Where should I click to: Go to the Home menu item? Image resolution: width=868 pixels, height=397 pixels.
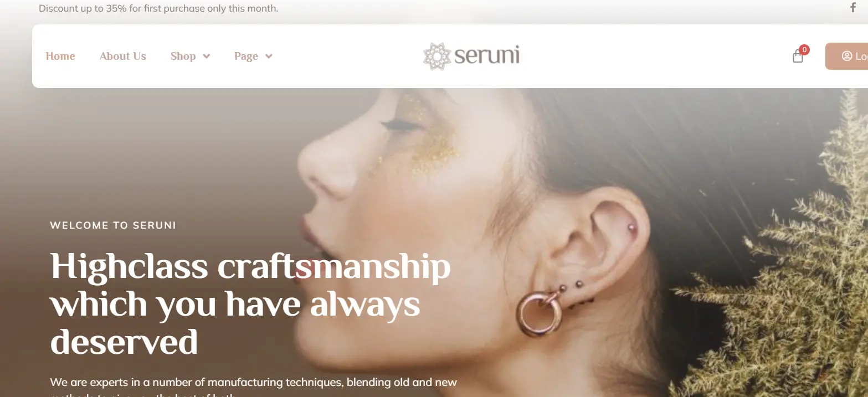[x=60, y=56]
